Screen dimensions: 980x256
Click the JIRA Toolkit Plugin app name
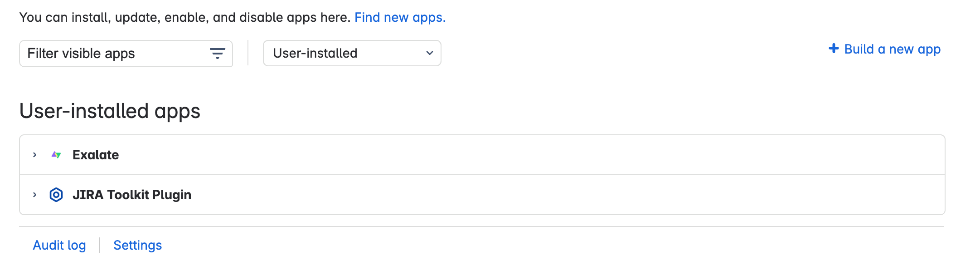point(132,195)
